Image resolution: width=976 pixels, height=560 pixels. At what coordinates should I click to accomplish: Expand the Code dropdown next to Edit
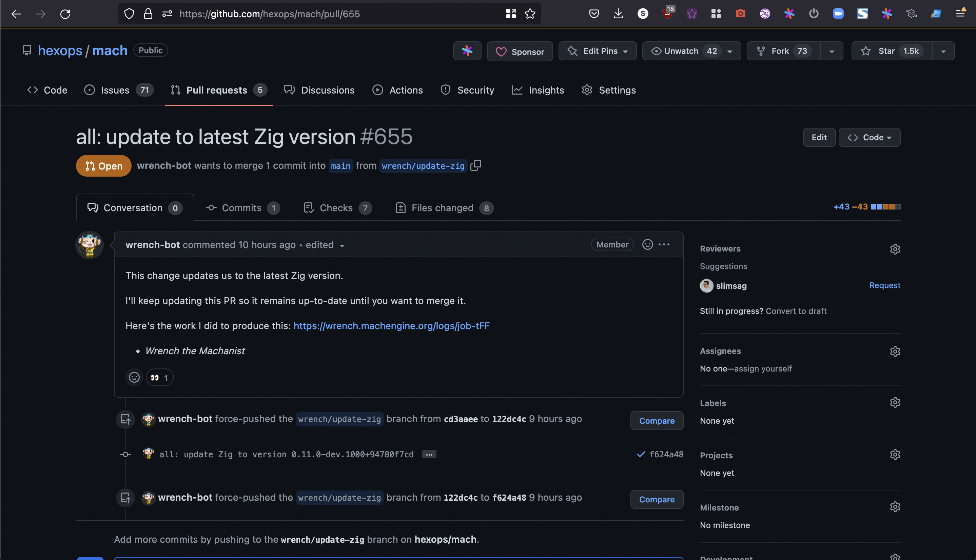pyautogui.click(x=869, y=137)
